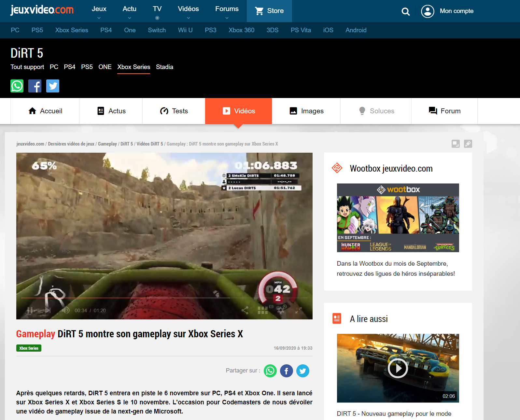Seek in the video progress bar
520x420 pixels.
tap(164, 298)
